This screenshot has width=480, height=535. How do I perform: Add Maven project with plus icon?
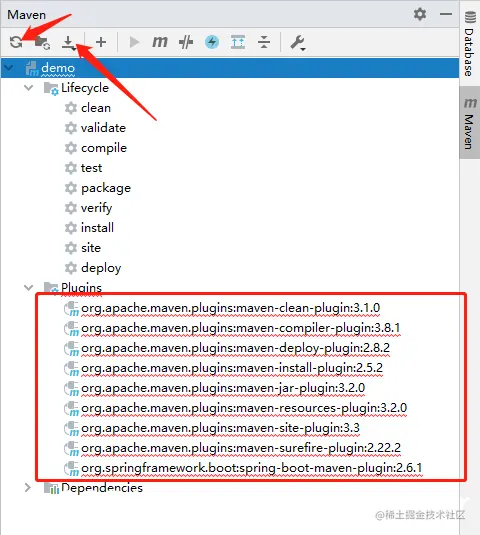click(101, 42)
